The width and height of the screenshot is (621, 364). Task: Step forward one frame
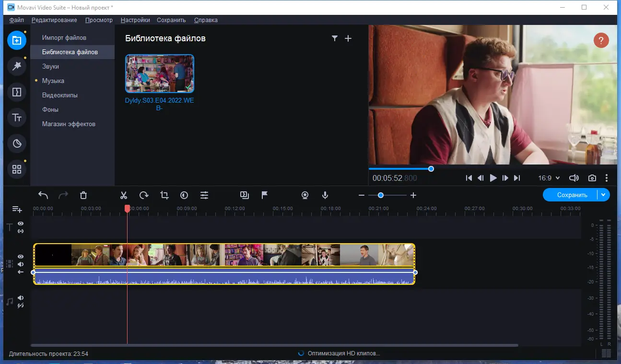(505, 178)
